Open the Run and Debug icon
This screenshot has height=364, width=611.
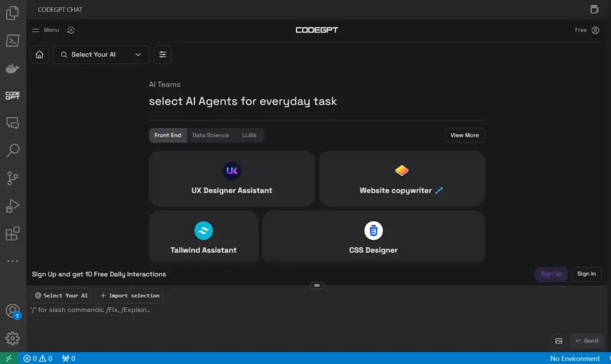tap(13, 206)
